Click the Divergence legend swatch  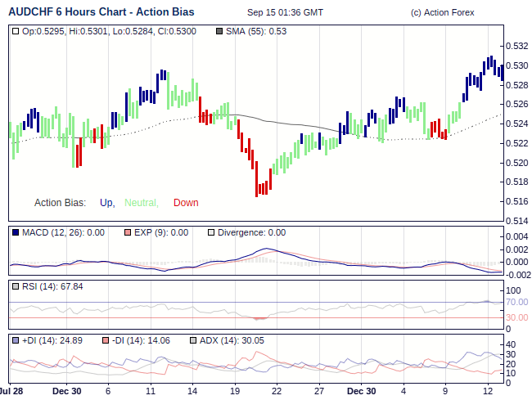click(x=212, y=232)
